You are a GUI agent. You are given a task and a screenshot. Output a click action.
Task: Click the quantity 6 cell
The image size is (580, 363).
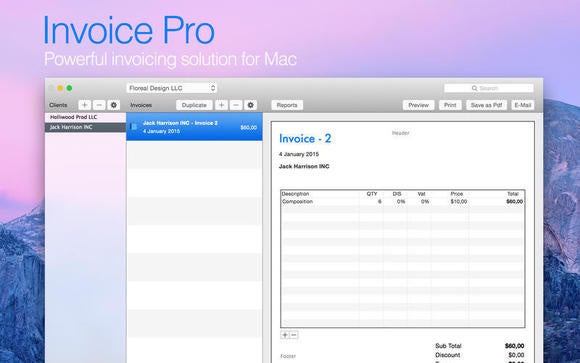pos(380,202)
